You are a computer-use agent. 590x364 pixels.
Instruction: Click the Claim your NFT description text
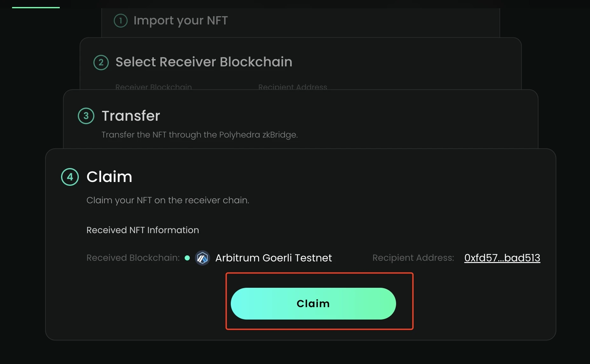tap(168, 200)
